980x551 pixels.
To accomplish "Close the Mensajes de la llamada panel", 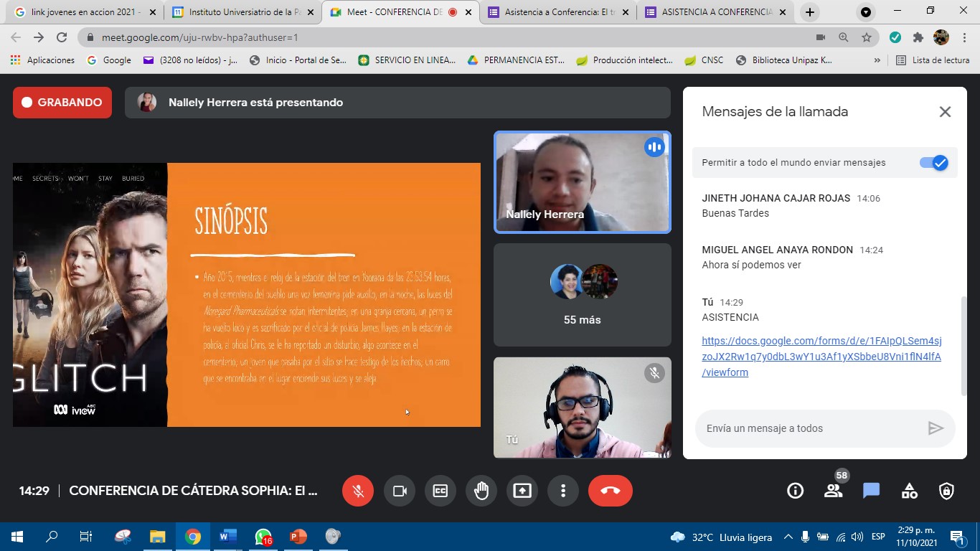I will pos(945,112).
